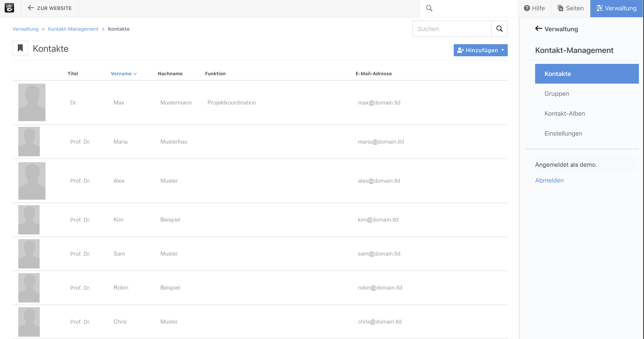Open Kontakt-Alben in the sidebar
644x339 pixels.
click(x=565, y=114)
